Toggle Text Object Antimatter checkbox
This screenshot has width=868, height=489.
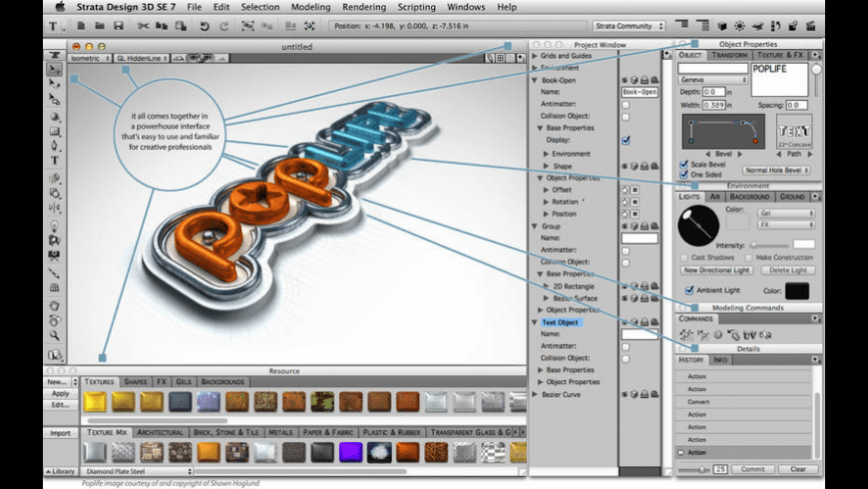point(626,346)
